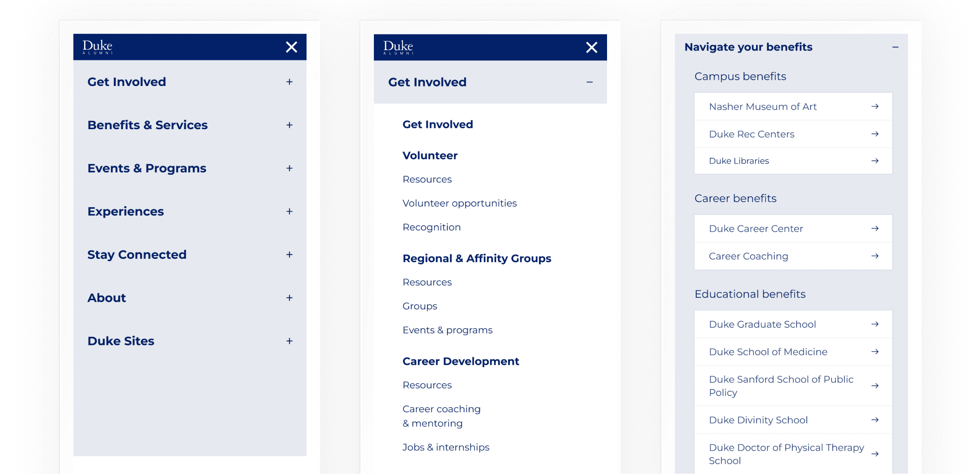Expand Get Involved plus icon in left panel
Viewport: 980px width, 474px height.
[x=289, y=82]
